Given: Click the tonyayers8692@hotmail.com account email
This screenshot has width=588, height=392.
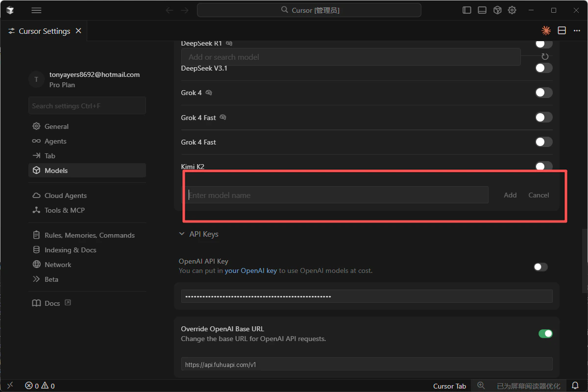Looking at the screenshot, I should click(95, 75).
